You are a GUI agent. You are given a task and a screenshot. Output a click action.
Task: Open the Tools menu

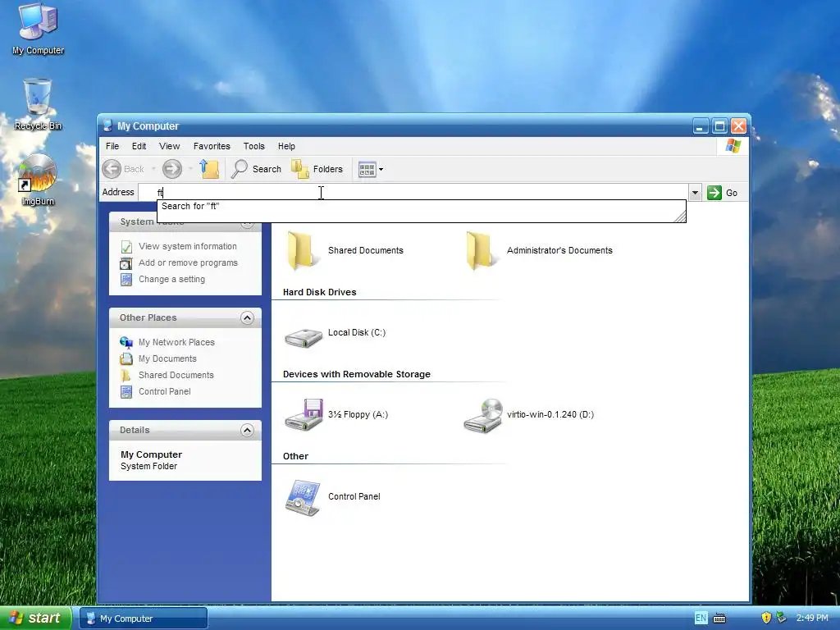pos(254,146)
